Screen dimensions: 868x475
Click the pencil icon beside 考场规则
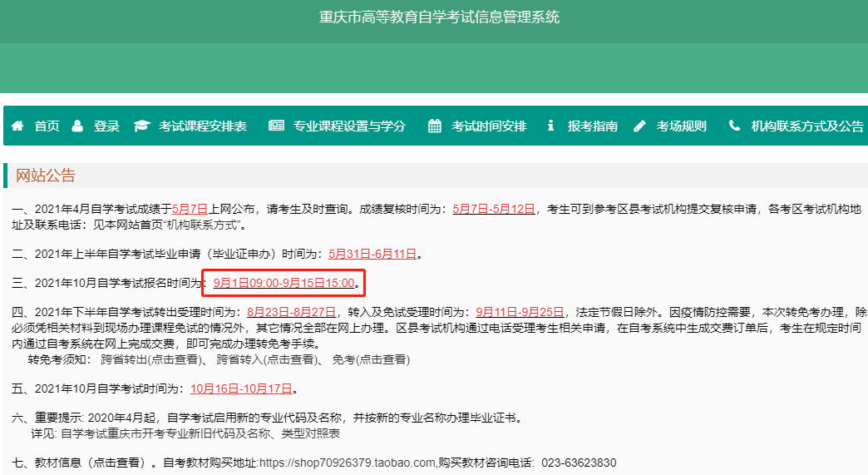click(x=639, y=126)
